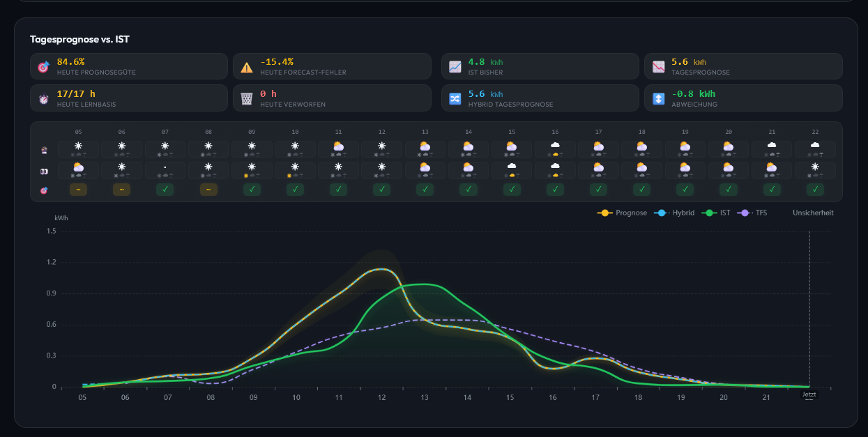Click the eyes icon labeling the second weather row
Image resolution: width=868 pixels, height=437 pixels.
[x=45, y=170]
